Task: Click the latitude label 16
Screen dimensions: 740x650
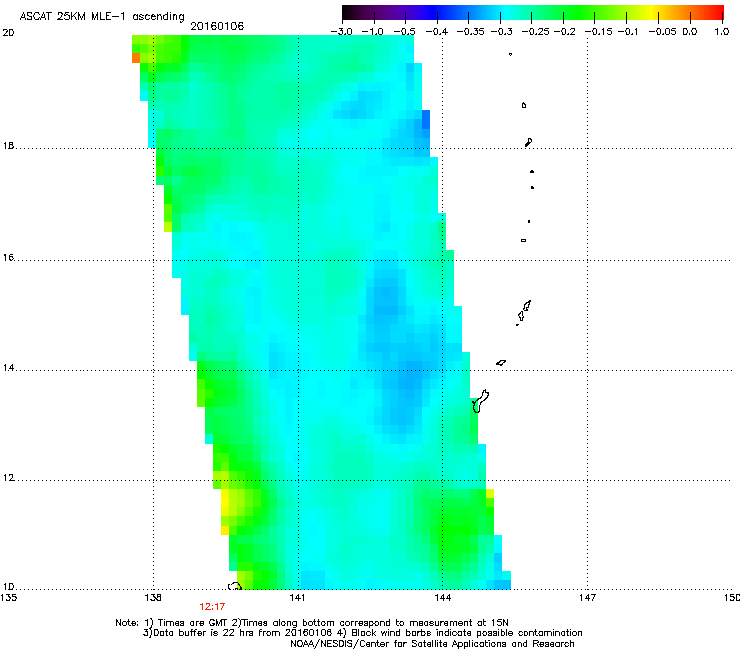Action: tap(8, 257)
